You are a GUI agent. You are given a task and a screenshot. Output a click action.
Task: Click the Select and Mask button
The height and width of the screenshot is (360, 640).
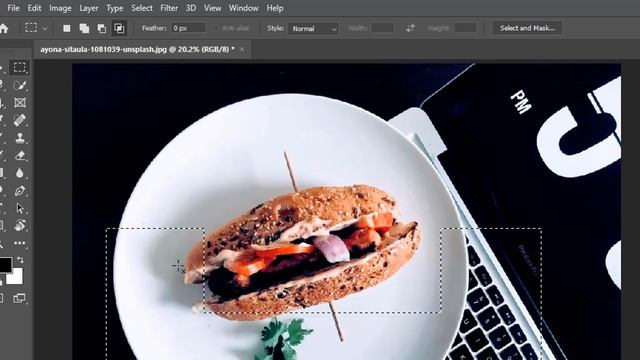527,28
